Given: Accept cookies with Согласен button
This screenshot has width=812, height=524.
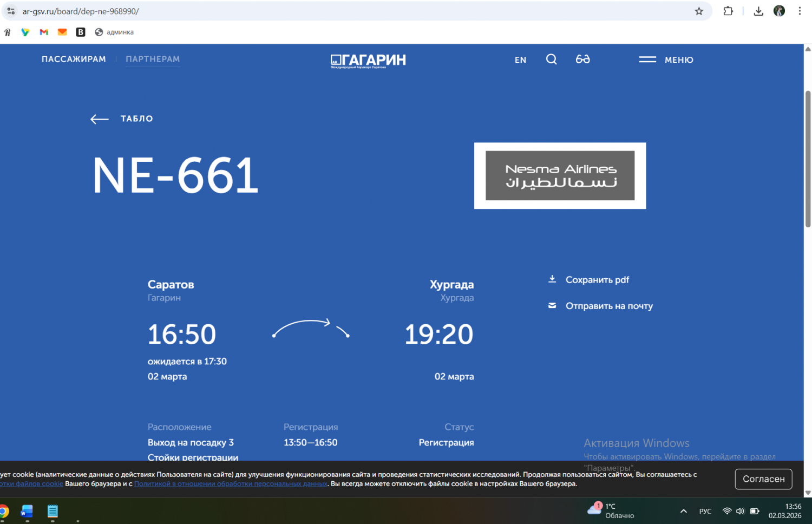Looking at the screenshot, I should 763,479.
